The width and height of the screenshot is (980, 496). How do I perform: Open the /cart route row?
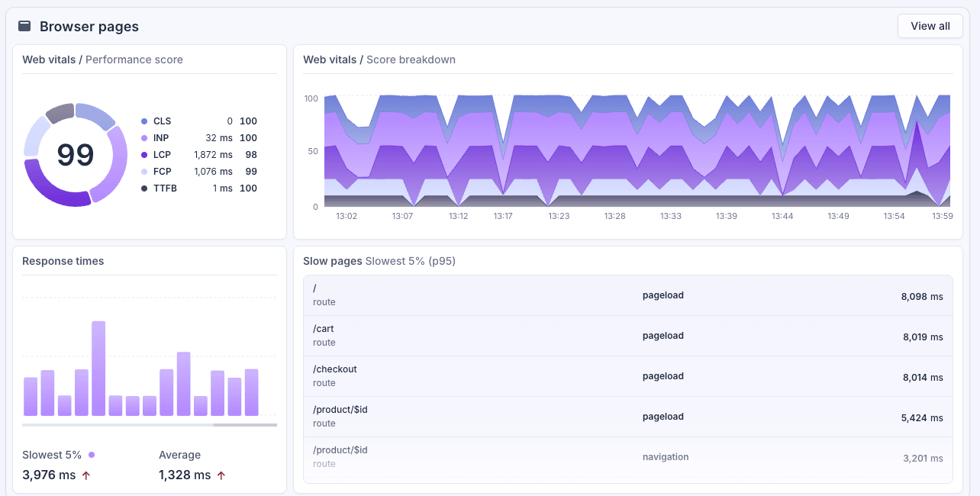click(x=628, y=336)
